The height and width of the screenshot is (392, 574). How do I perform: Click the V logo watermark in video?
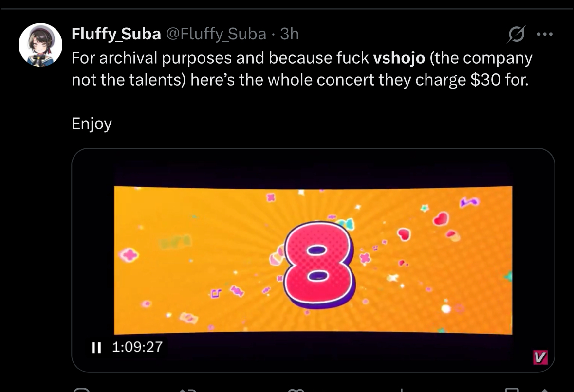[540, 357]
